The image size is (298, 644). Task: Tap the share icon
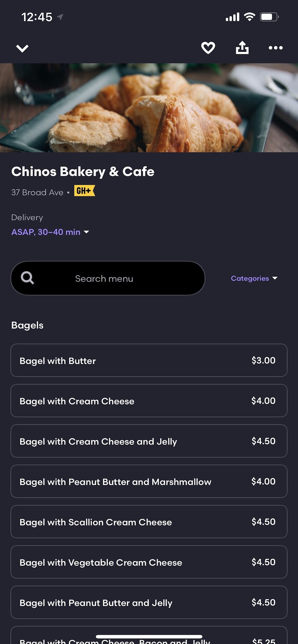click(242, 48)
